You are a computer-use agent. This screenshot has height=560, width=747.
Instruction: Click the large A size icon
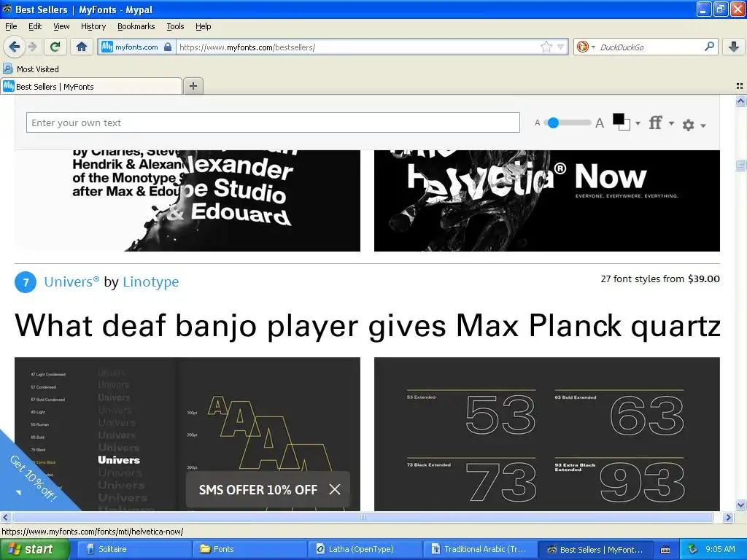600,123
